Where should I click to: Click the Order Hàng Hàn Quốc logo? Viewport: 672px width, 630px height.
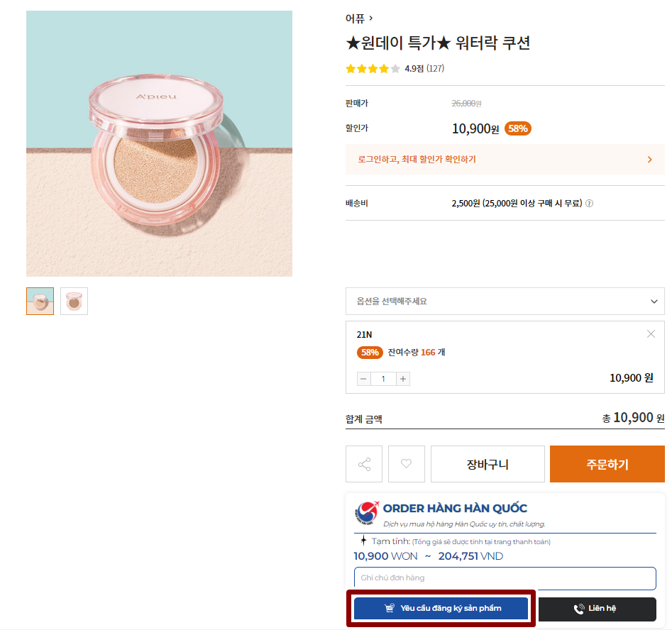368,512
